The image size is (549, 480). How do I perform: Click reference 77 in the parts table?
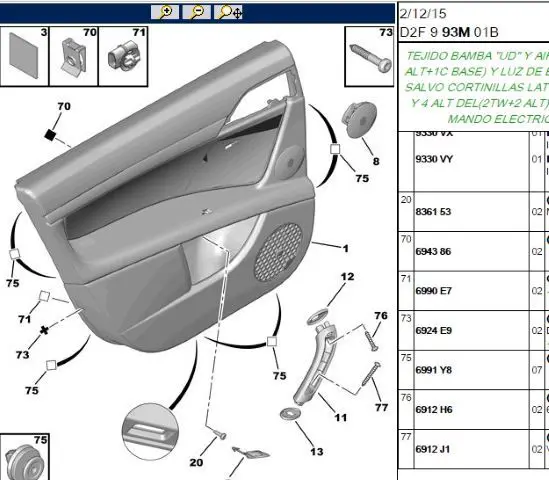click(x=406, y=437)
